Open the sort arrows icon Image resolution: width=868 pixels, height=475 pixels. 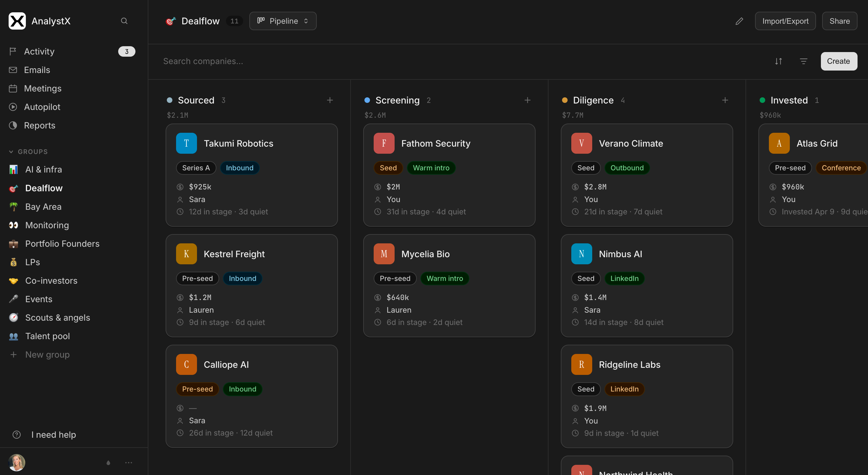pos(778,61)
